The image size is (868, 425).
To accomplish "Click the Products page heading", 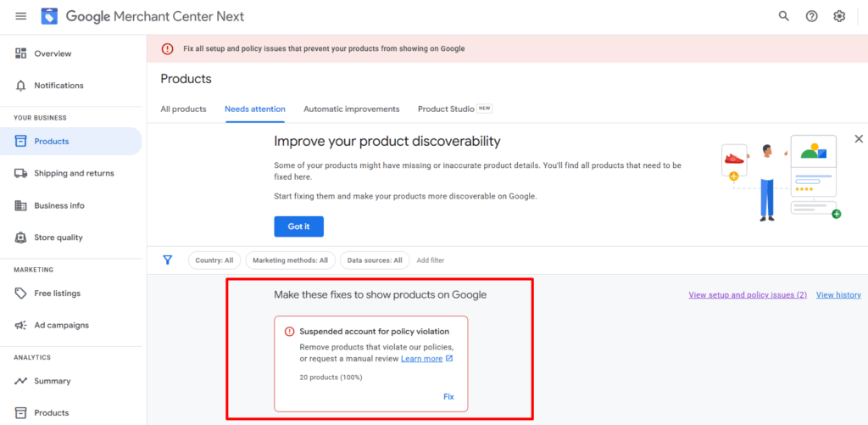I will pos(186,79).
